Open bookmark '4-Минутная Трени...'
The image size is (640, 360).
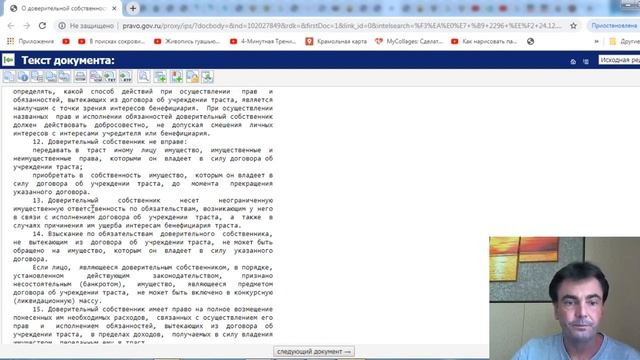pos(263,41)
